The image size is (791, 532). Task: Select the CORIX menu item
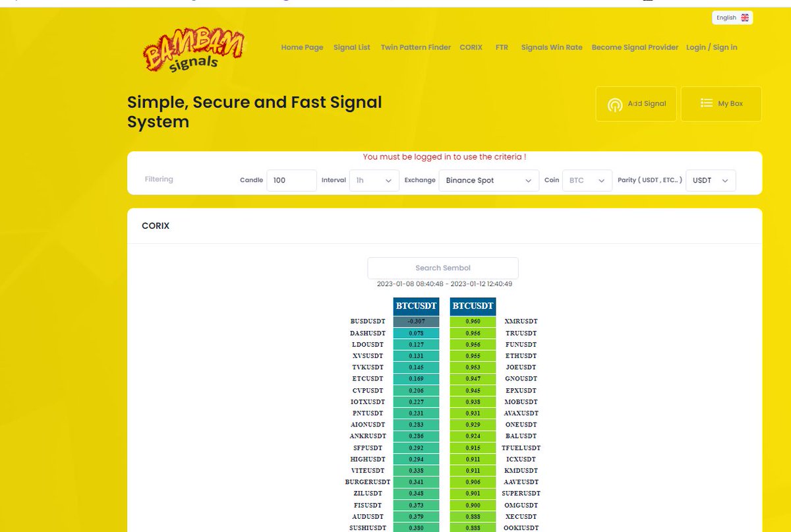coord(471,47)
